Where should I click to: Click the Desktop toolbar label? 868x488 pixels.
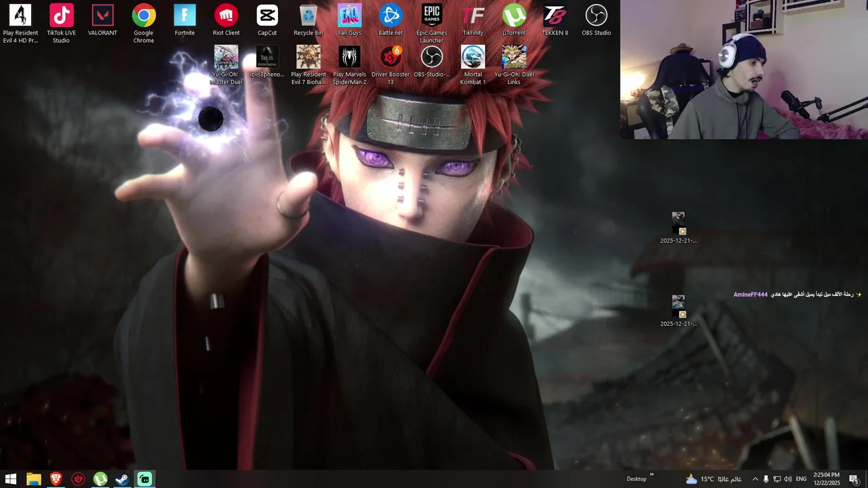pos(637,479)
